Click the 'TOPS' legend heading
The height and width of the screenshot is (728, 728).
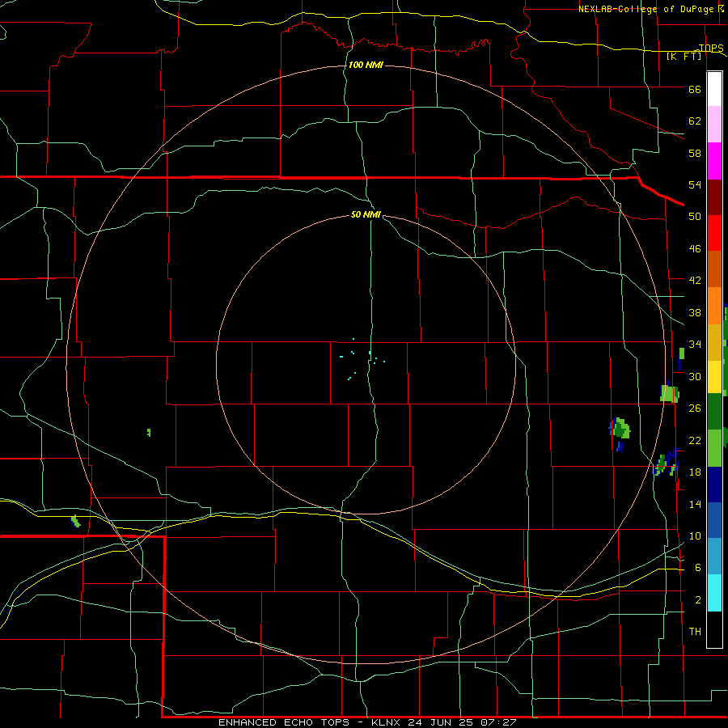pyautogui.click(x=711, y=49)
